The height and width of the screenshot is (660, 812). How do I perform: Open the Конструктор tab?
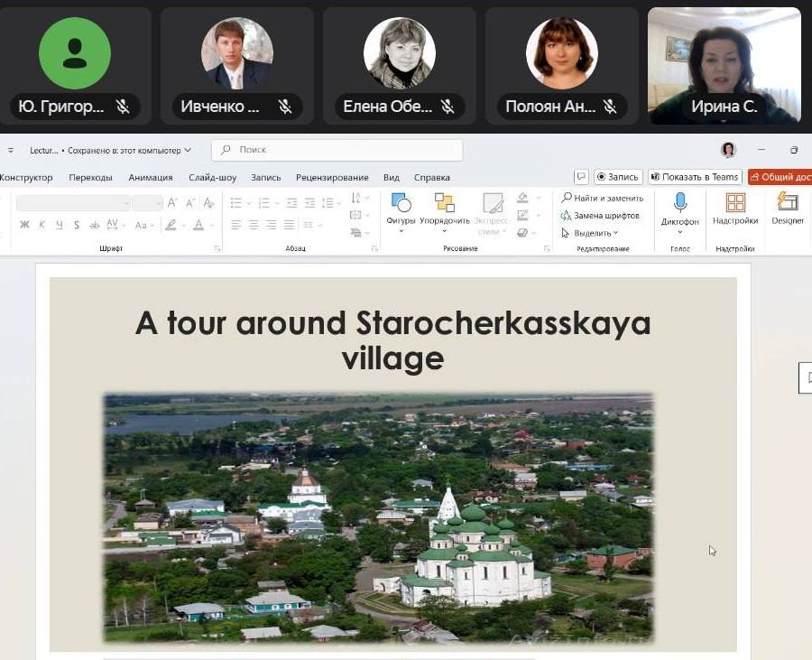point(26,177)
